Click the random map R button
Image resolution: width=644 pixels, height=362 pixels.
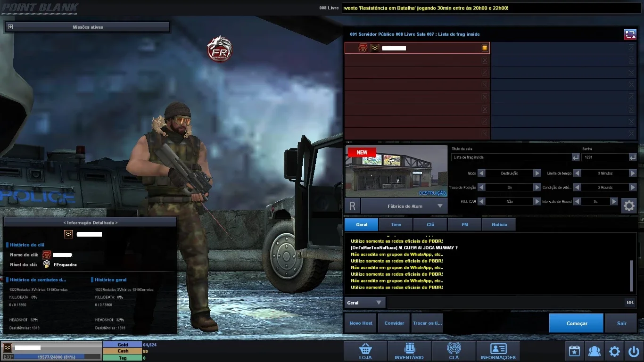point(352,206)
